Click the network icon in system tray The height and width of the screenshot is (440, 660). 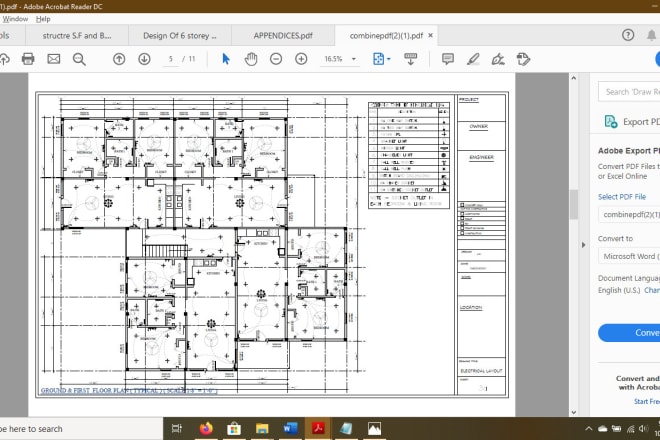tap(630, 429)
